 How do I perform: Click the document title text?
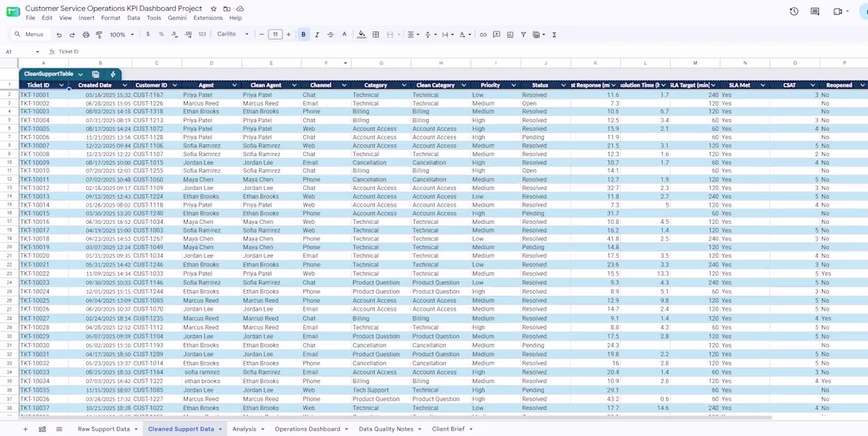pyautogui.click(x=114, y=9)
